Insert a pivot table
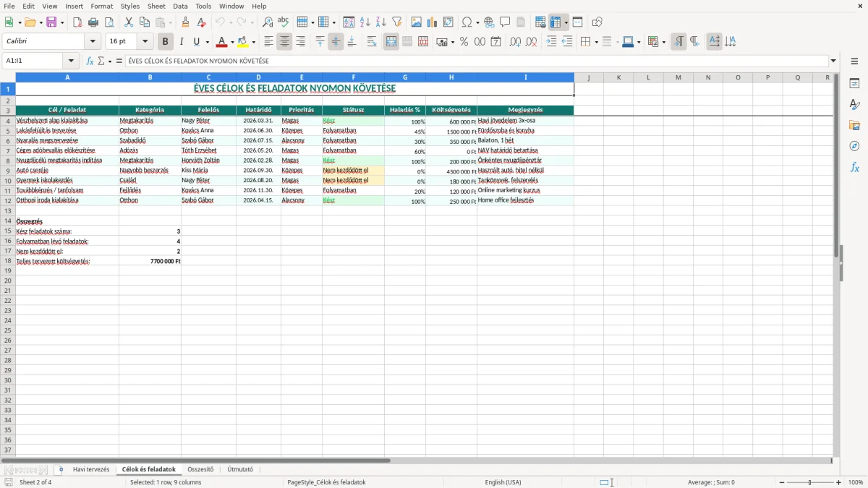Image resolution: width=868 pixels, height=488 pixels. point(448,22)
